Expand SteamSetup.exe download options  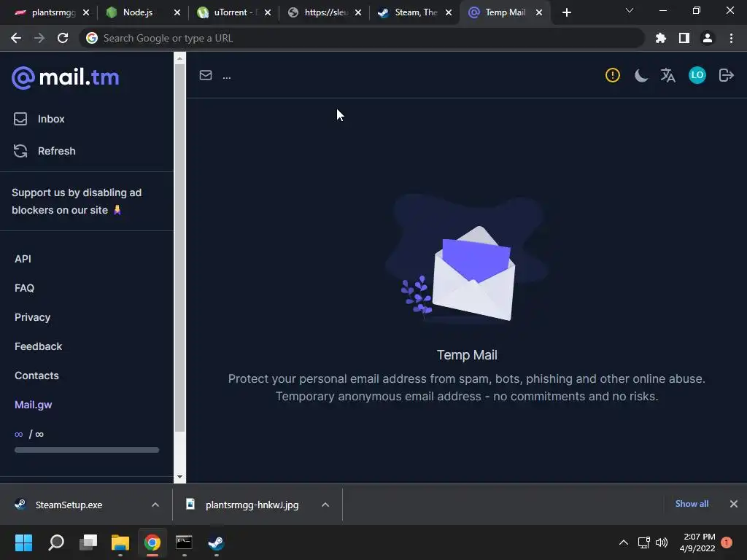tap(155, 505)
